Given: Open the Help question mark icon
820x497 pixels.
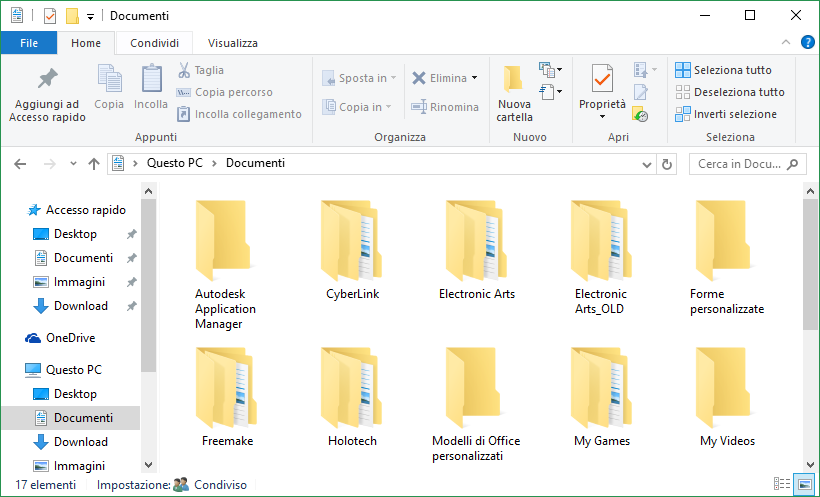Looking at the screenshot, I should [807, 42].
